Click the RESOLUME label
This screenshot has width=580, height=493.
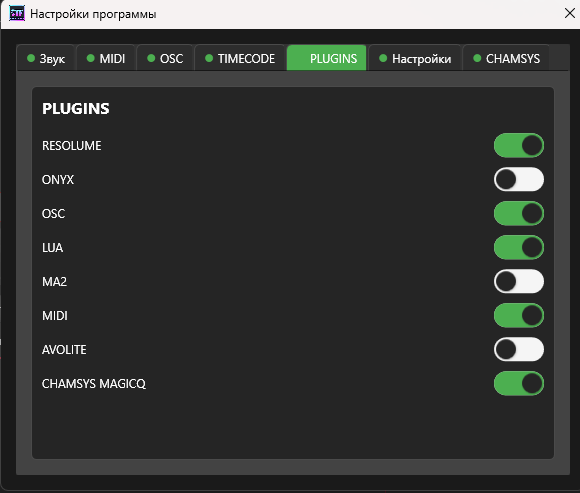coord(71,146)
